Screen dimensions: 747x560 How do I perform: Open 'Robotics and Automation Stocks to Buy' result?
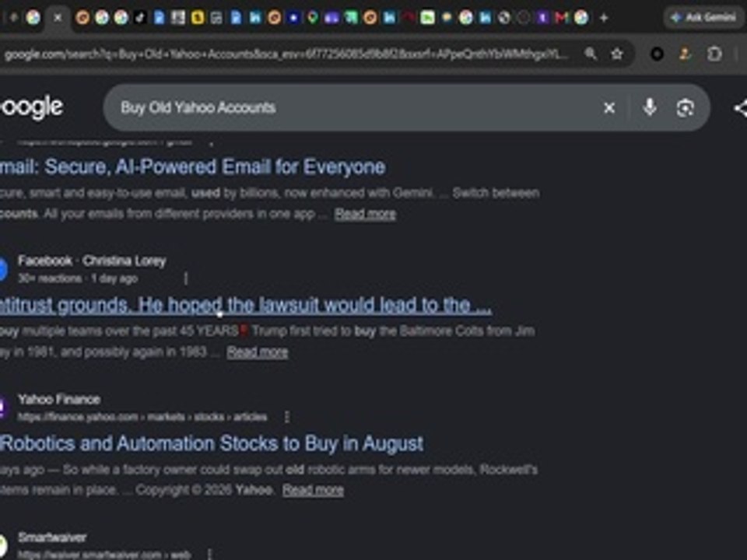click(x=212, y=444)
